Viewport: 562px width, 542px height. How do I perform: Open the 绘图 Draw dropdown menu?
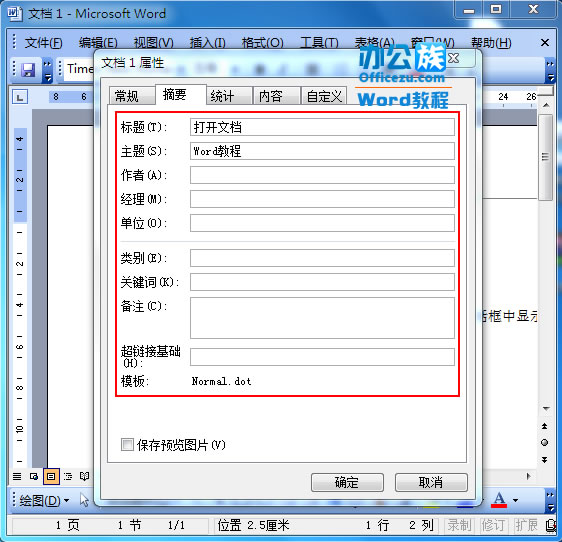point(44,500)
